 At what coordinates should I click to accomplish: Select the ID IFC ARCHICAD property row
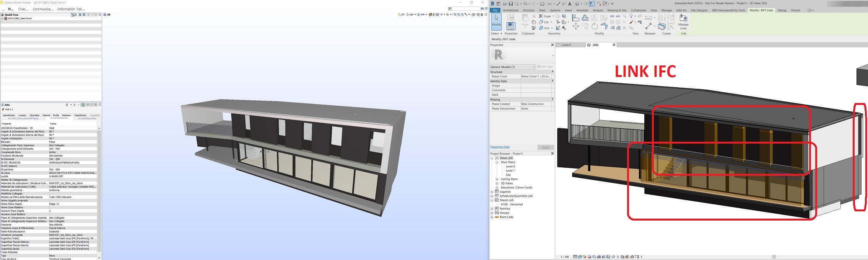click(x=49, y=163)
